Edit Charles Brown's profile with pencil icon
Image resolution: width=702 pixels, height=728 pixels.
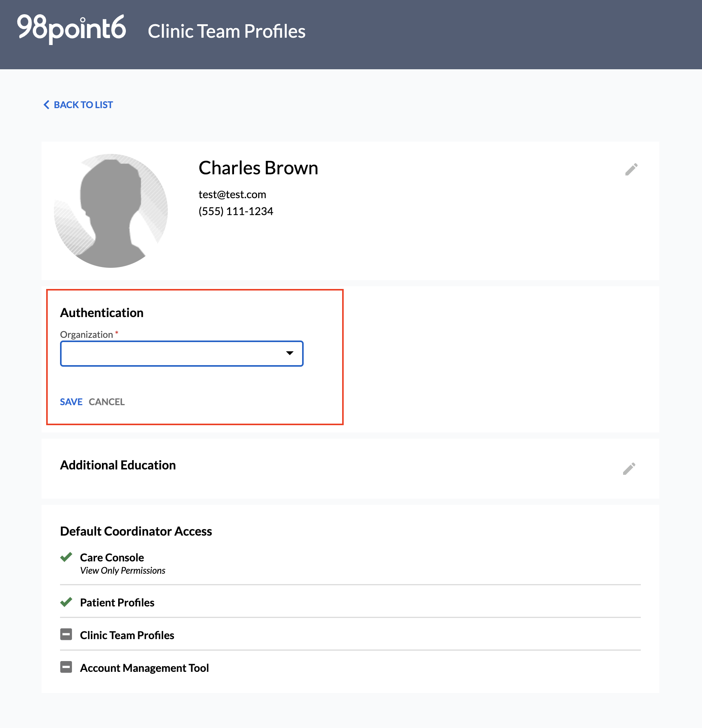tap(631, 169)
